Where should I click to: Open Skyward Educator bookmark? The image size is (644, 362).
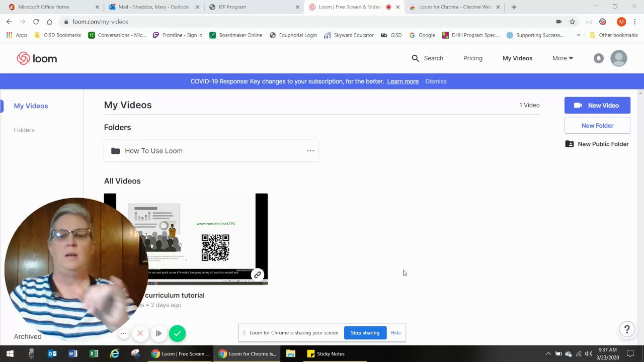coord(349,35)
